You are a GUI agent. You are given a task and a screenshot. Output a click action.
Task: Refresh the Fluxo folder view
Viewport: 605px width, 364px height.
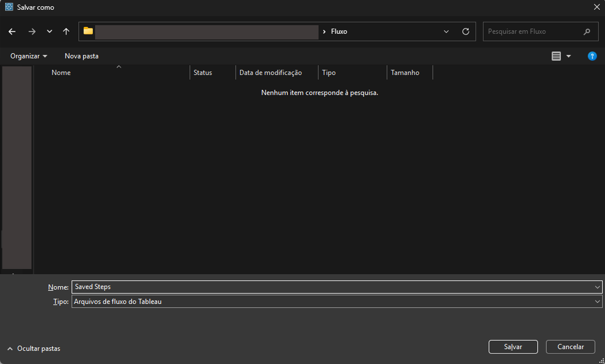coord(465,31)
